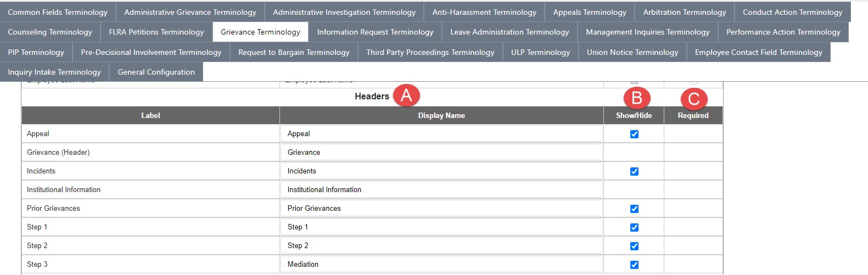Uncheck Show/Hide for Step 1

coord(634,227)
